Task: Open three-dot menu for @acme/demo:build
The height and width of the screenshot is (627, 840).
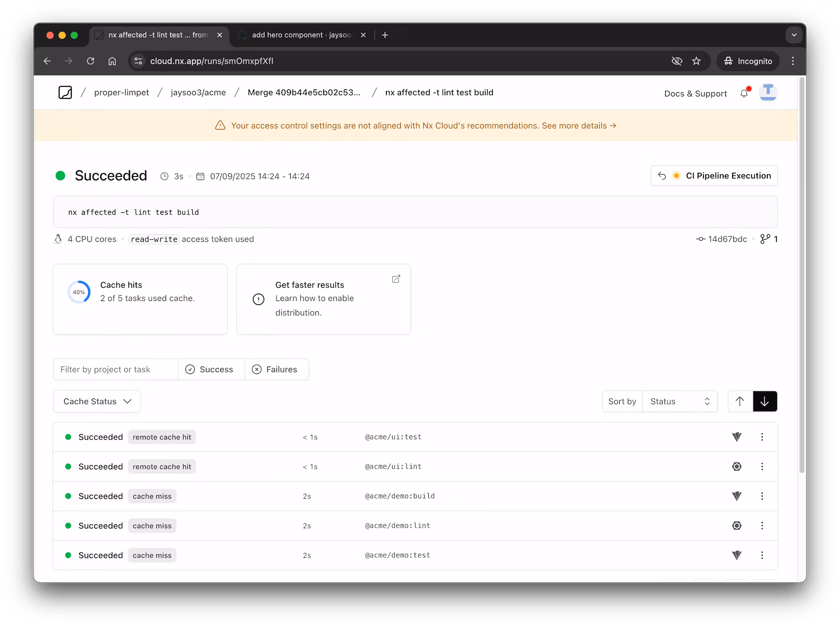Action: tap(762, 496)
